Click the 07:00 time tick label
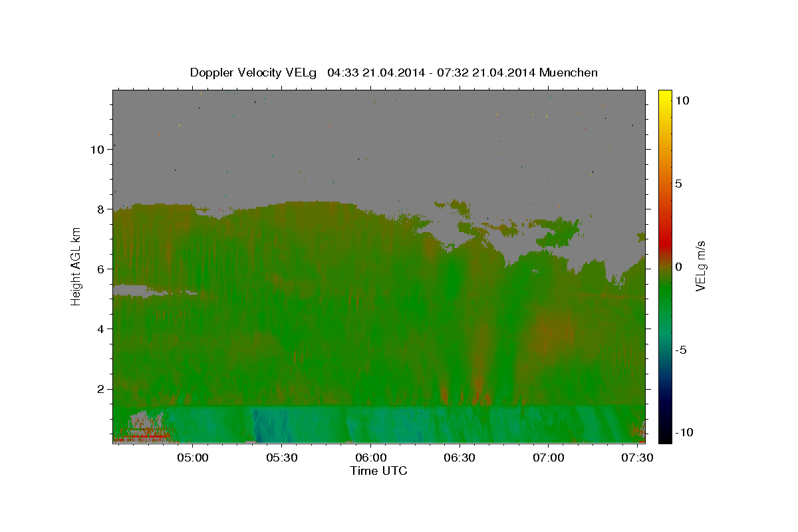Screen dimensions: 798x532 click(548, 458)
